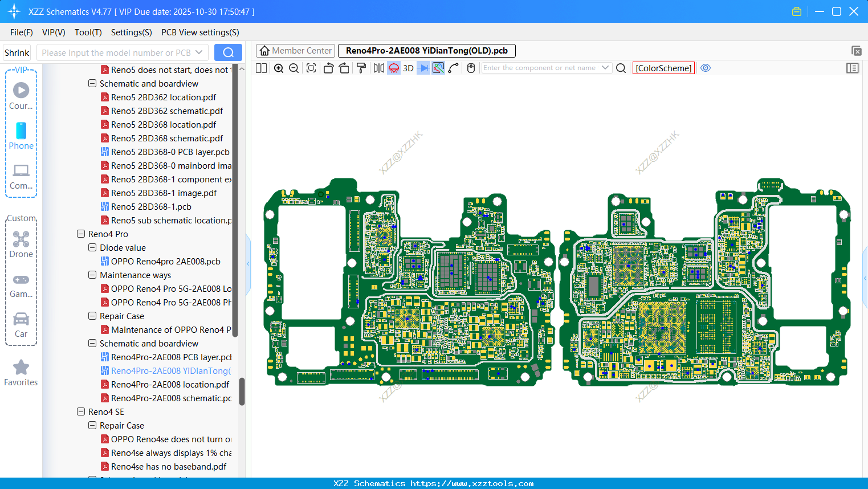
Task: Open the 3D view of the PCB
Action: [x=408, y=68]
